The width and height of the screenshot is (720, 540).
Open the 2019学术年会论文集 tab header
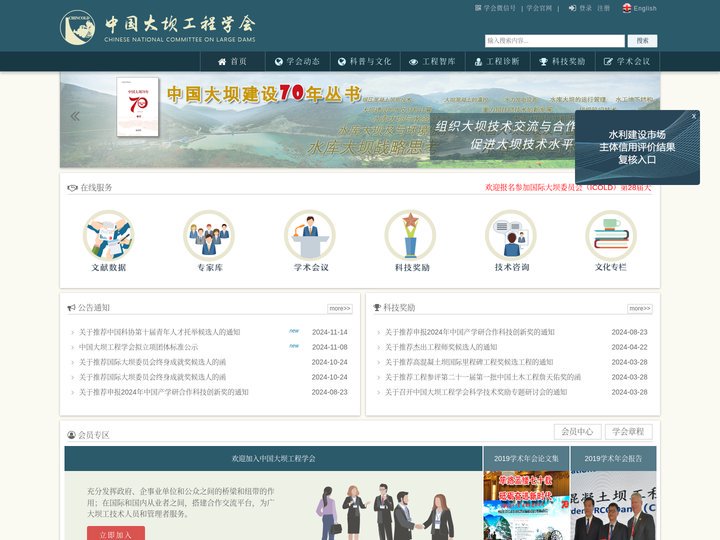point(526,458)
